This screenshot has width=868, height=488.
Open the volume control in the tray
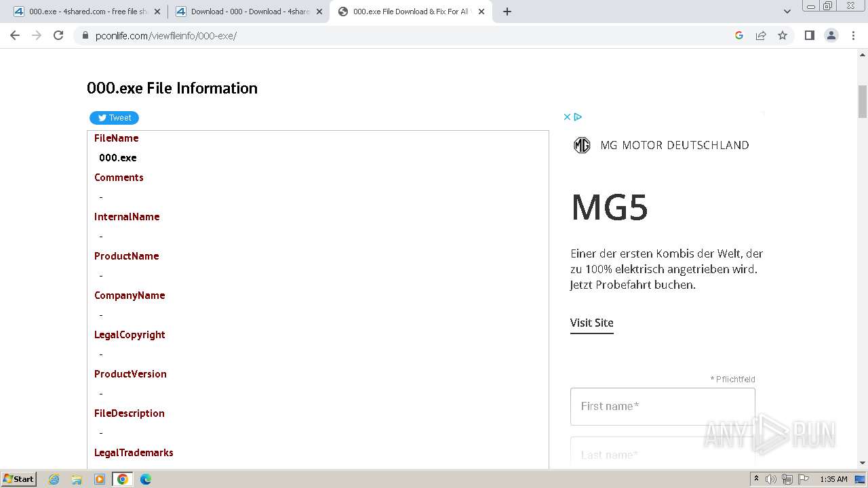click(x=771, y=479)
